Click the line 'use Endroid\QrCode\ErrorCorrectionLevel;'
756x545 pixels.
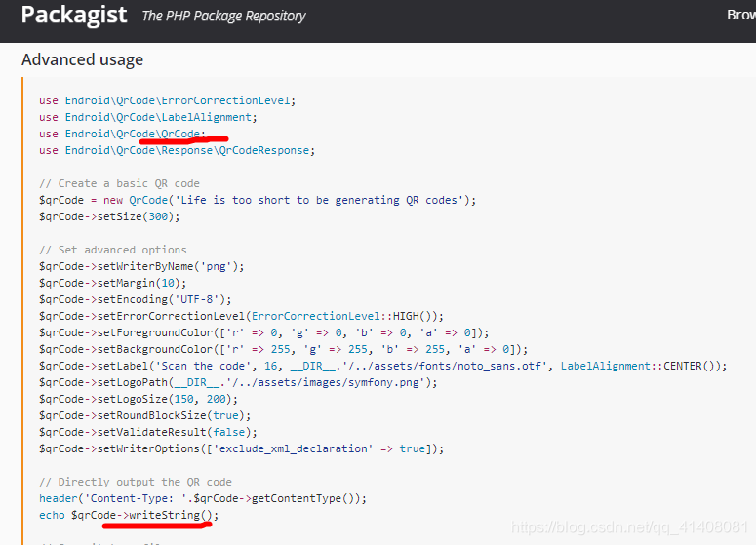pyautogui.click(x=168, y=100)
